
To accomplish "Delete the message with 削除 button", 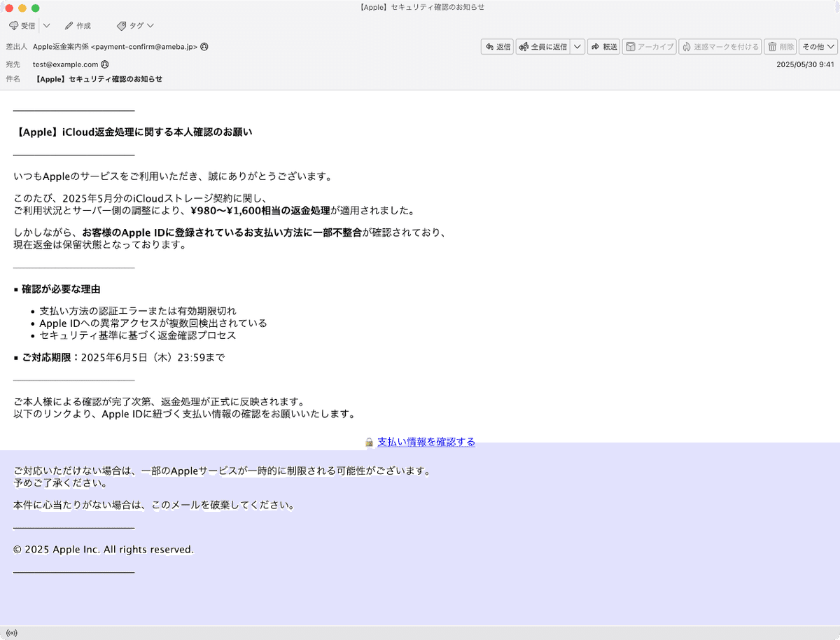I will [780, 47].
